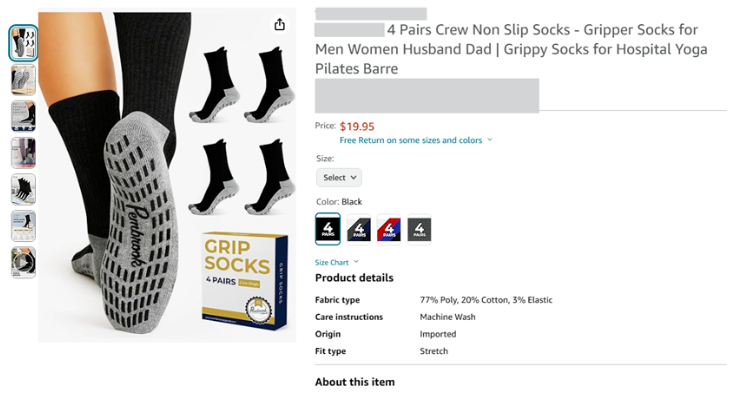View the fifth thumbnail with four socks
This screenshot has width=729, height=394.
pyautogui.click(x=23, y=189)
